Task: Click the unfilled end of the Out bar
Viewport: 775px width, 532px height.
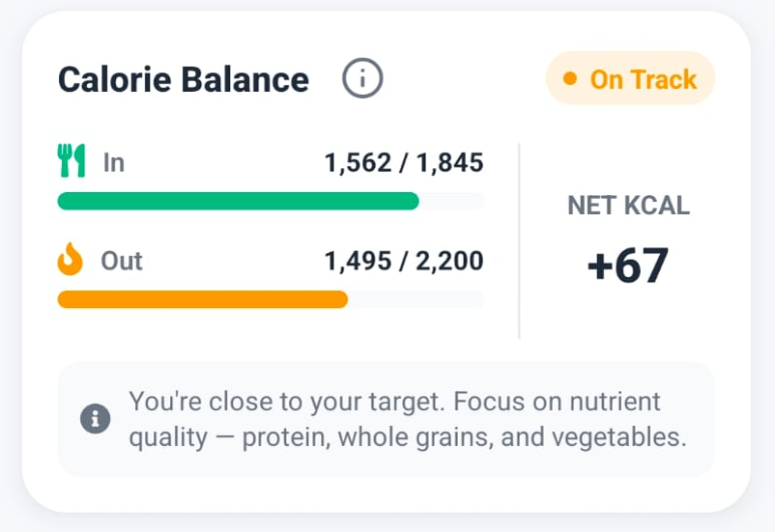Action: point(416,299)
